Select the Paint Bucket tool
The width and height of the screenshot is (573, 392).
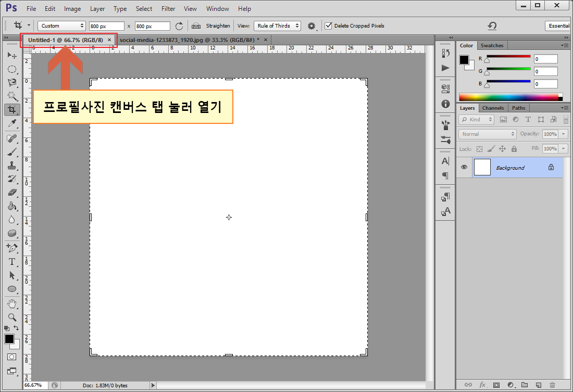tap(12, 206)
